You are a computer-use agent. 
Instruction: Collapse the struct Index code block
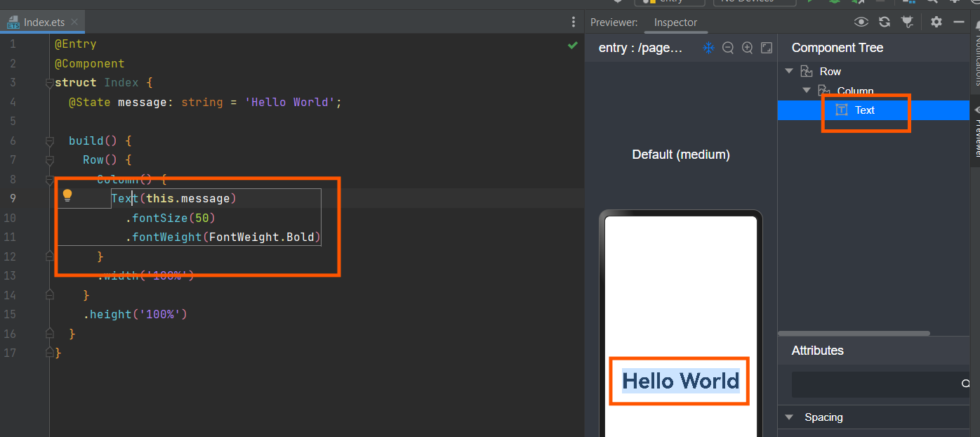pos(49,83)
